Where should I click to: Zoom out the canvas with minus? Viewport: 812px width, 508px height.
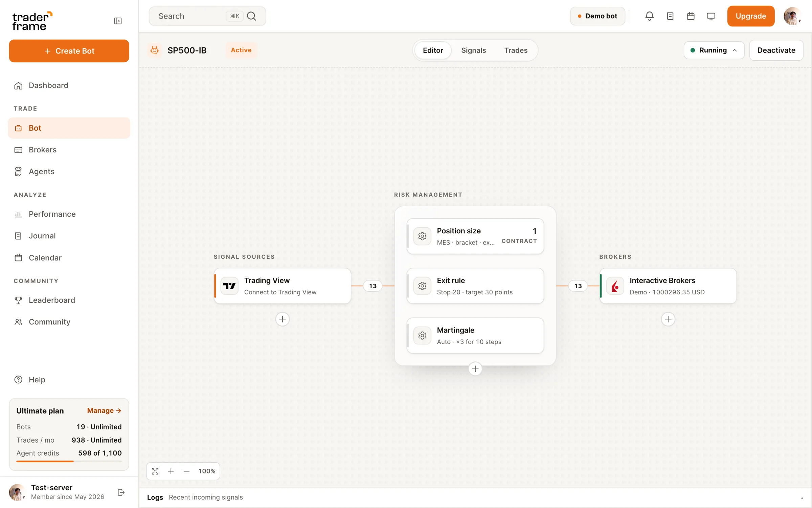[186, 471]
